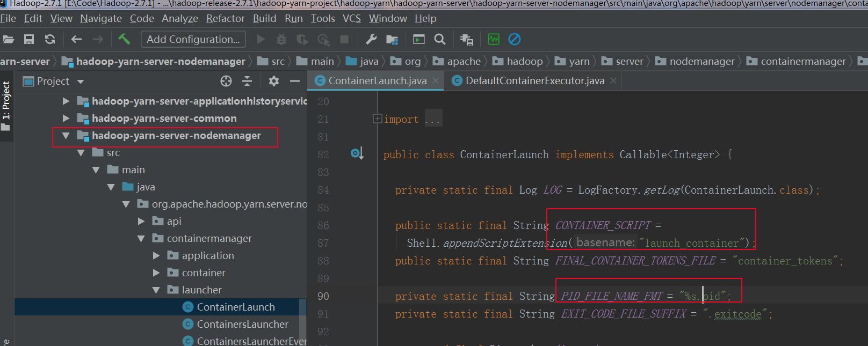
Task: Hide the Project panel with minus icon
Action: click(x=294, y=81)
